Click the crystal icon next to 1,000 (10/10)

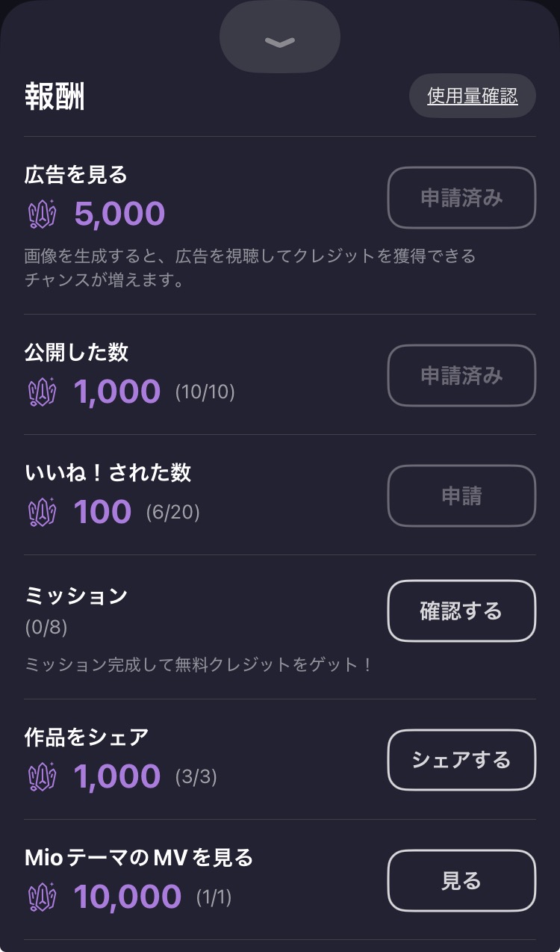(x=43, y=392)
